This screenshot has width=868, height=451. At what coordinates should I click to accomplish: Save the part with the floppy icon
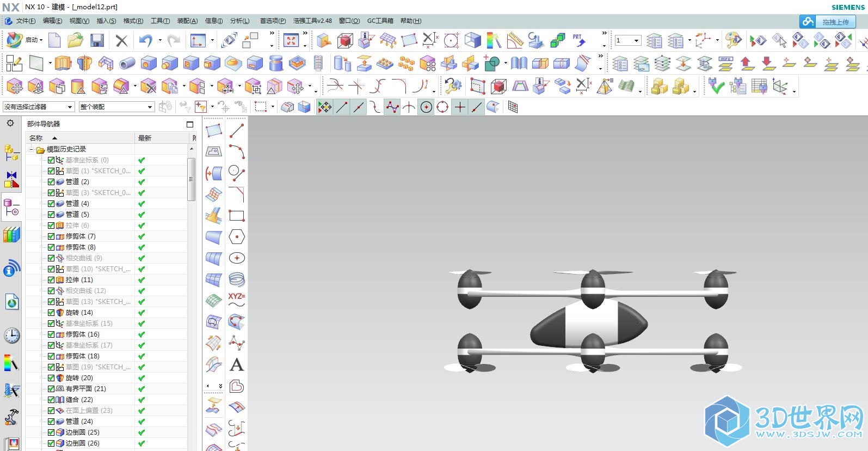(97, 40)
